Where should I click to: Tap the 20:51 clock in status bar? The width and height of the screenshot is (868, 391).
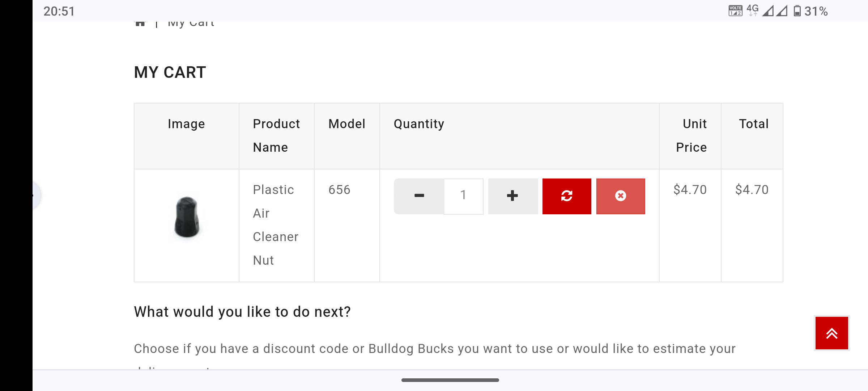(59, 11)
